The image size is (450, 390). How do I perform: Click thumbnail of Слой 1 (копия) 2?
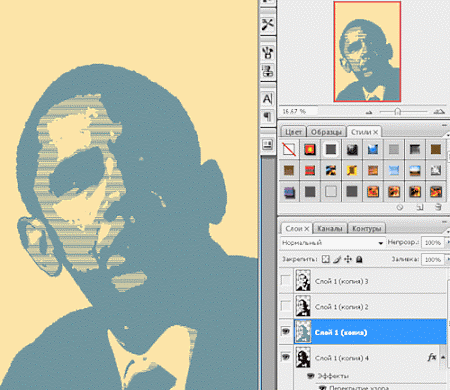pos(303,306)
